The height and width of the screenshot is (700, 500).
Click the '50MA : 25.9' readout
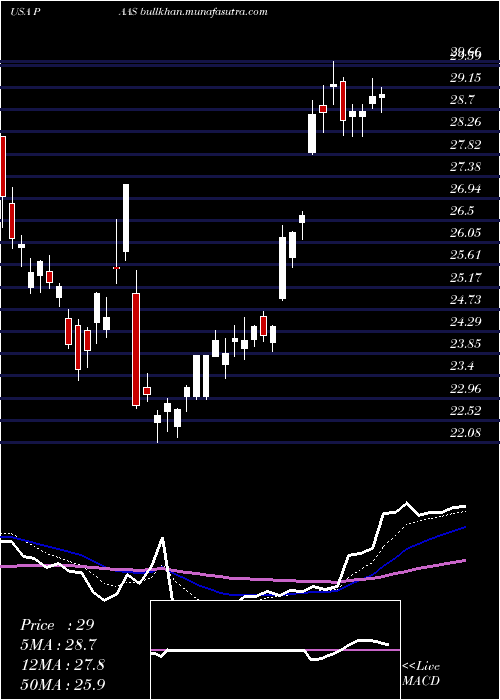point(62,684)
